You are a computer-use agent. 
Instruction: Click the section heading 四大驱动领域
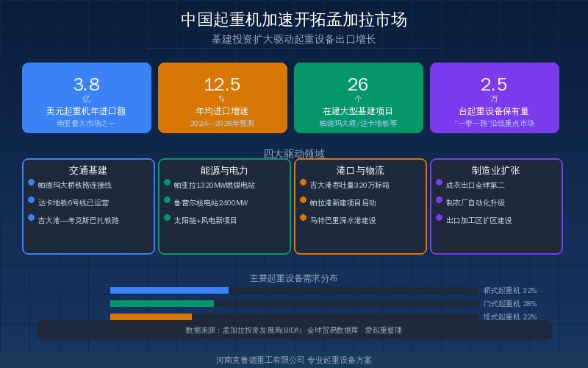[x=293, y=154]
